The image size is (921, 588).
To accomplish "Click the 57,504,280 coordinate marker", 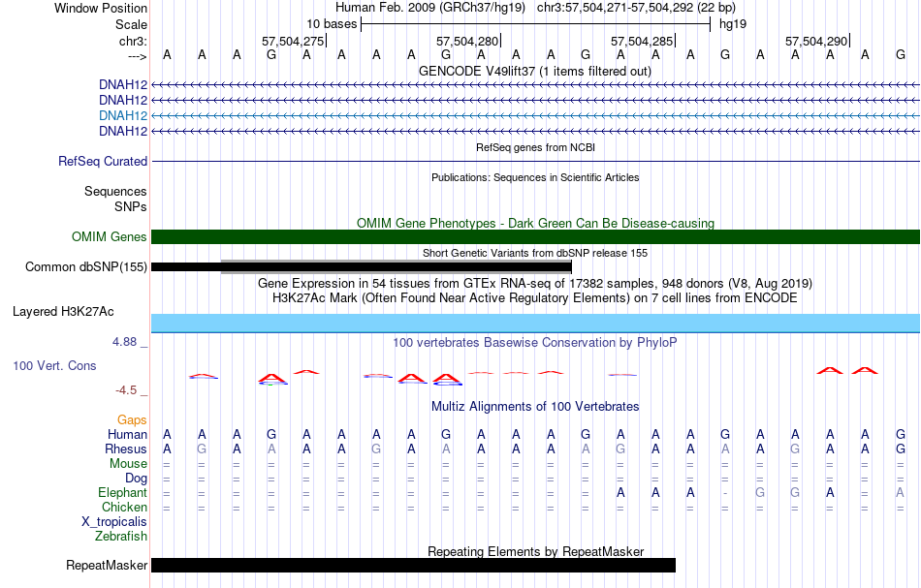I will [x=467, y=41].
